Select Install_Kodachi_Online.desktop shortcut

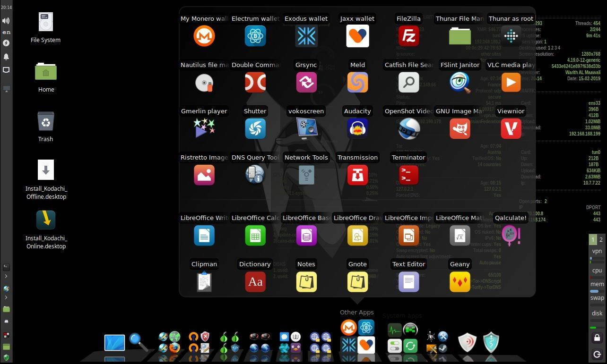(46, 220)
